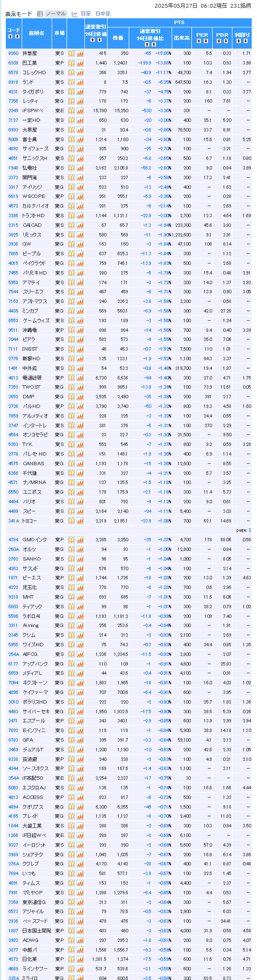Click the -15.66% change value for 井筒屋
This screenshot has width=257, height=980.
(x=163, y=53)
